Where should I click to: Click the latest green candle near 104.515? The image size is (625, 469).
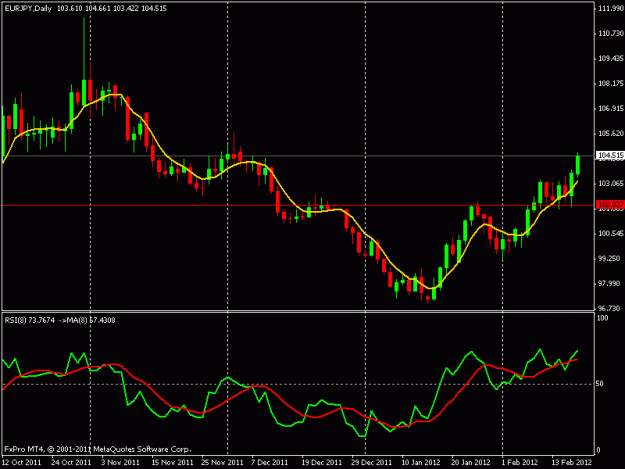[x=578, y=165]
